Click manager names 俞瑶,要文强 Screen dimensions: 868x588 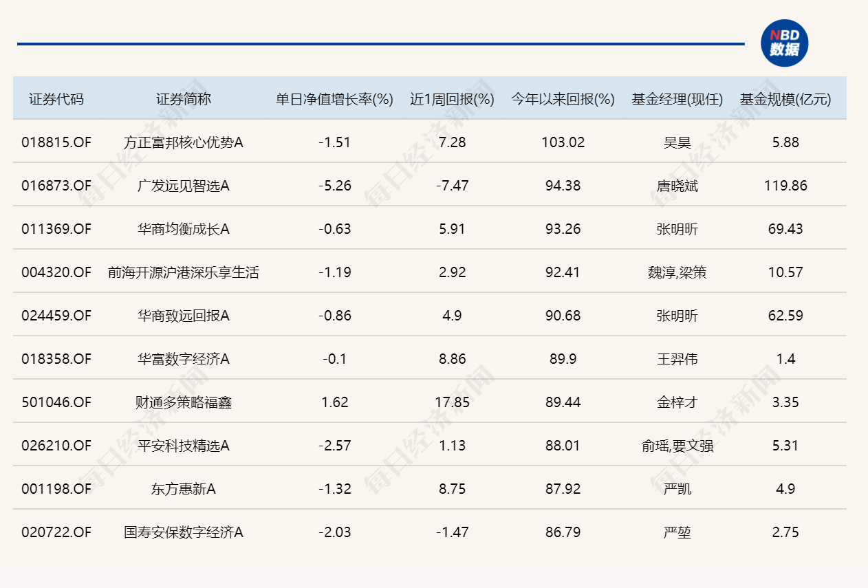(x=677, y=446)
